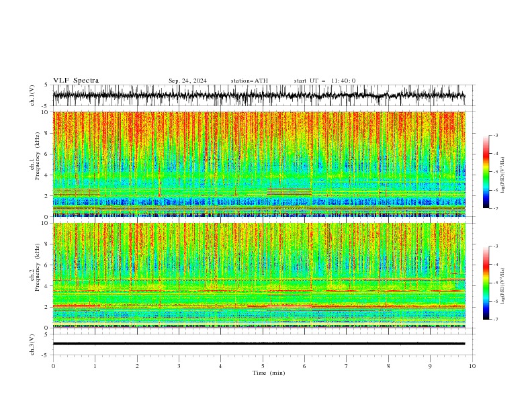The image size is (532, 411).
Task: Click the "2" kHz tick of ch.1 frequency axis
Action: pos(47,196)
